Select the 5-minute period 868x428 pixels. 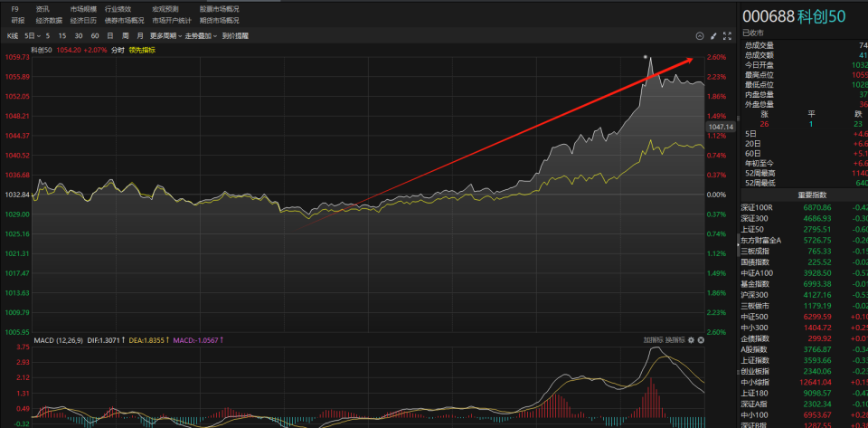[x=48, y=36]
